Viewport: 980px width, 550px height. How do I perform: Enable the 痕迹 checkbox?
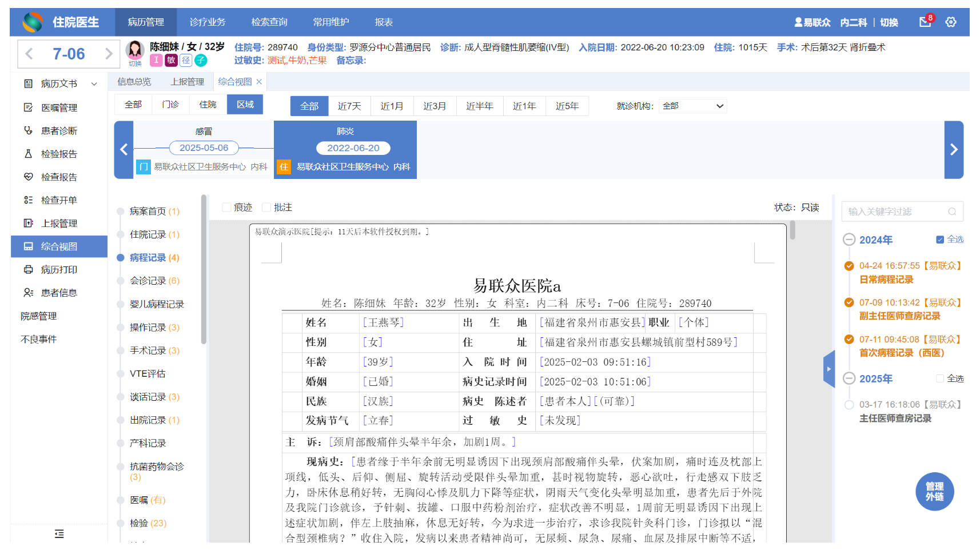226,208
